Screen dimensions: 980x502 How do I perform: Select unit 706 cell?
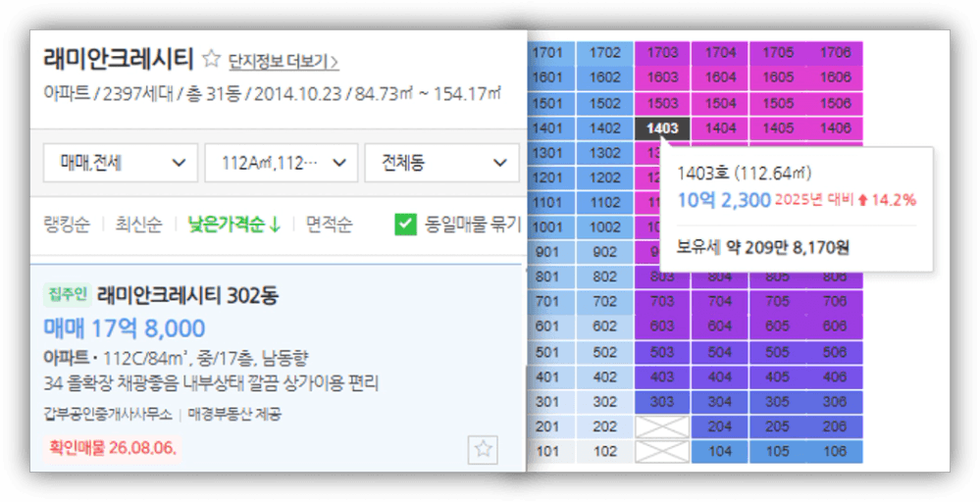pos(835,302)
